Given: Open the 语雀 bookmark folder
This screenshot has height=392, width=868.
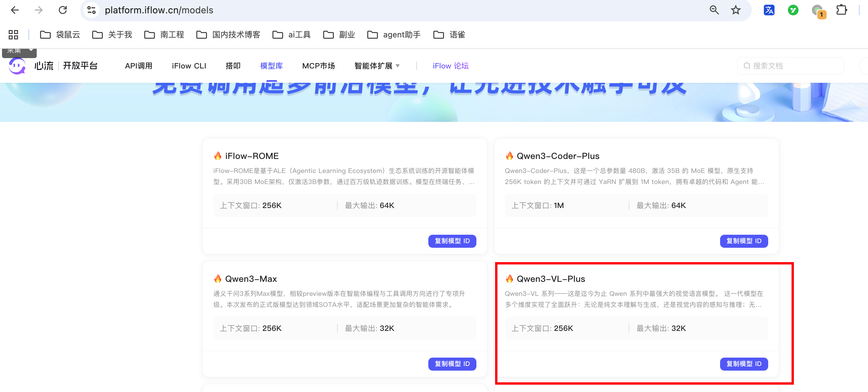Looking at the screenshot, I should point(449,34).
